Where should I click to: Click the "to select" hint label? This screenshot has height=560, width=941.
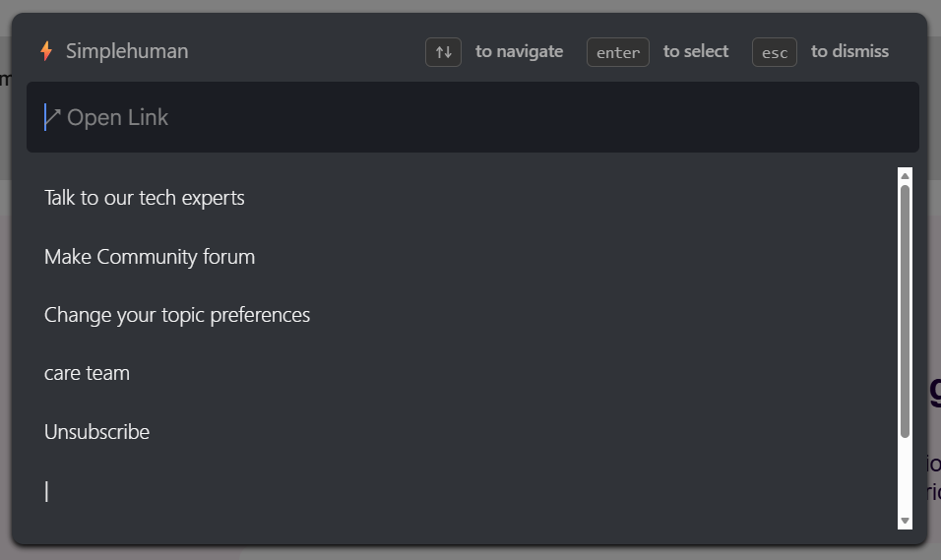[x=696, y=51]
